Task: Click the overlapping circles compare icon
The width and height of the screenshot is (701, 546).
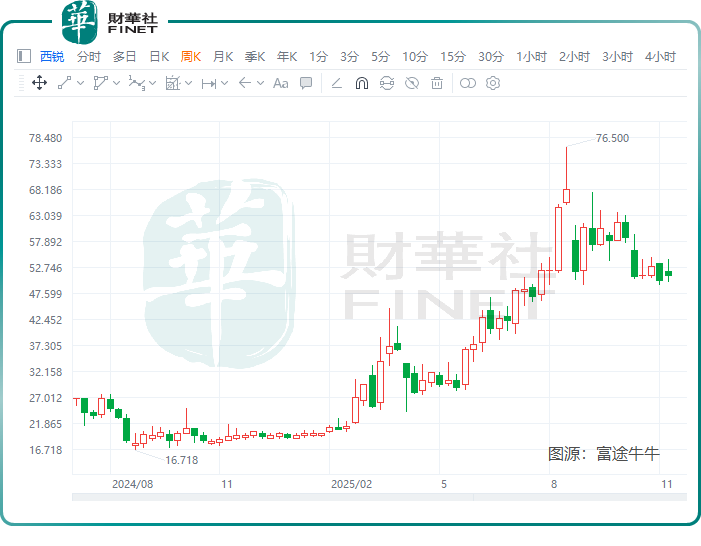Action: (467, 83)
